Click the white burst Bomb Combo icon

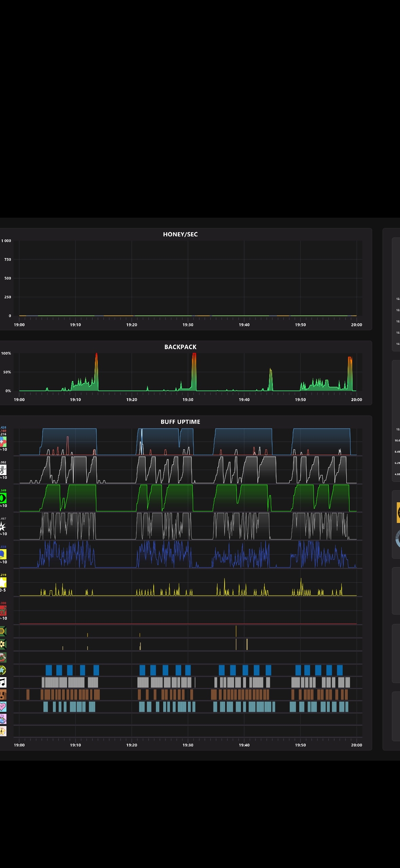[x=3, y=526]
